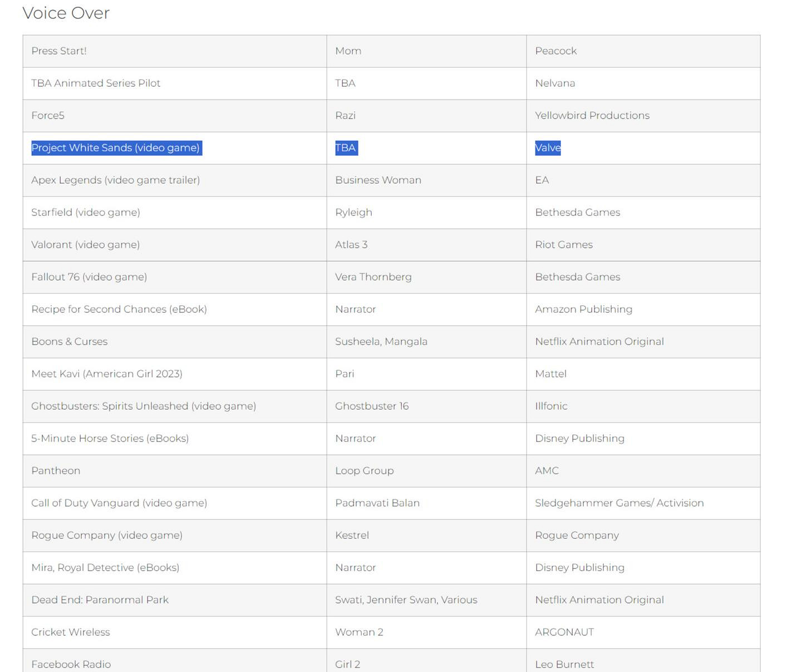
Task: Click Yellowbird Productions in the table
Action: click(592, 115)
